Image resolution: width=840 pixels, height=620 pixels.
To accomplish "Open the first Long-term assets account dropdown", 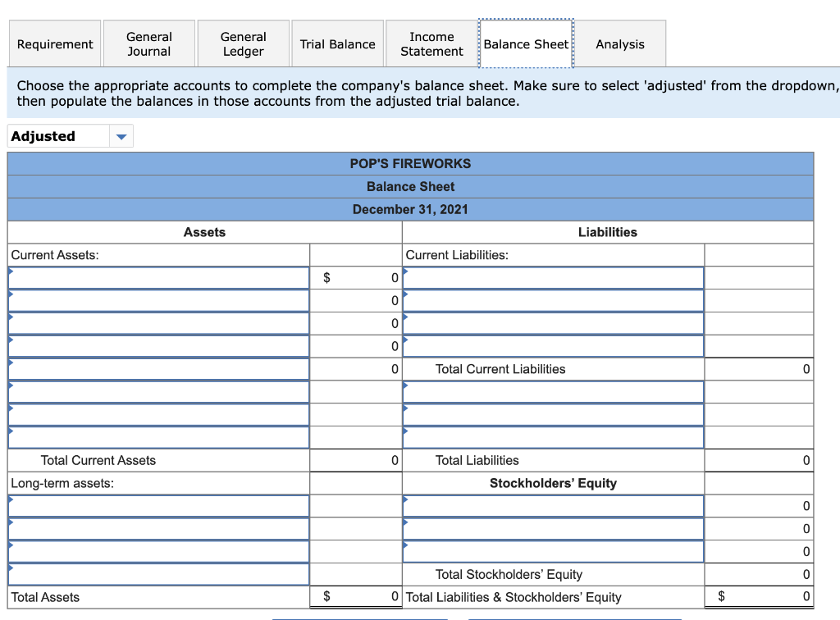I will pos(156,506).
